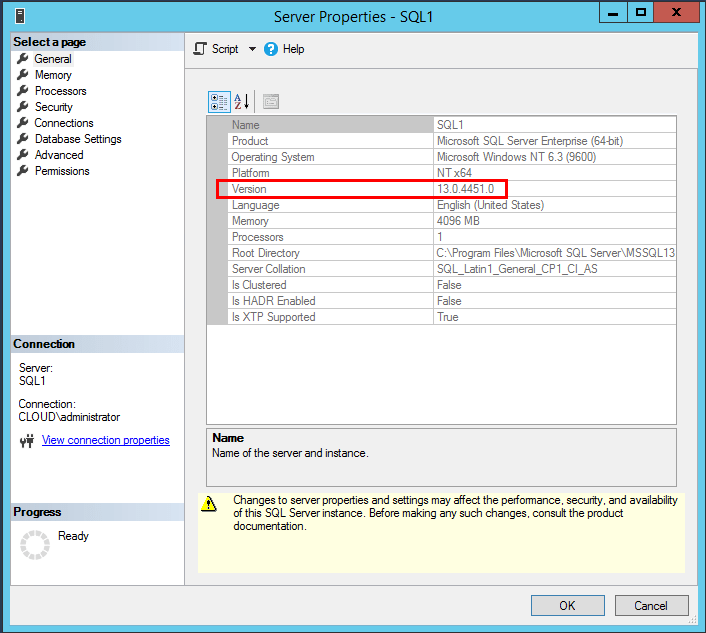Switch to the Processors page

click(x=60, y=91)
